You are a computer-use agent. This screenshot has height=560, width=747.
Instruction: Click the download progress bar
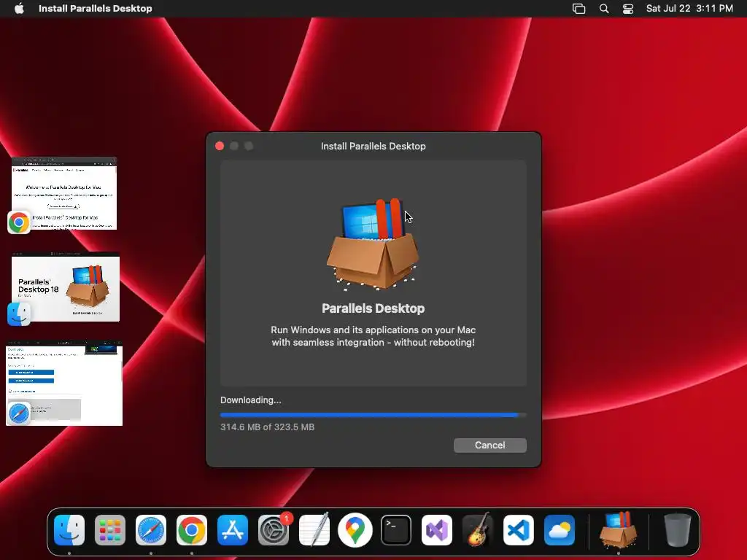(373, 415)
